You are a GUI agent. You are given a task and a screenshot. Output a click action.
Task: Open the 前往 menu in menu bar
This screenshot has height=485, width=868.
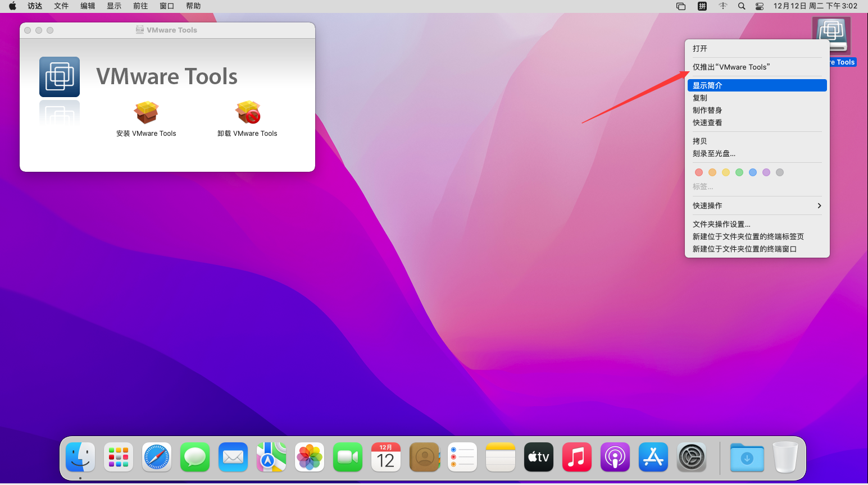pos(140,6)
